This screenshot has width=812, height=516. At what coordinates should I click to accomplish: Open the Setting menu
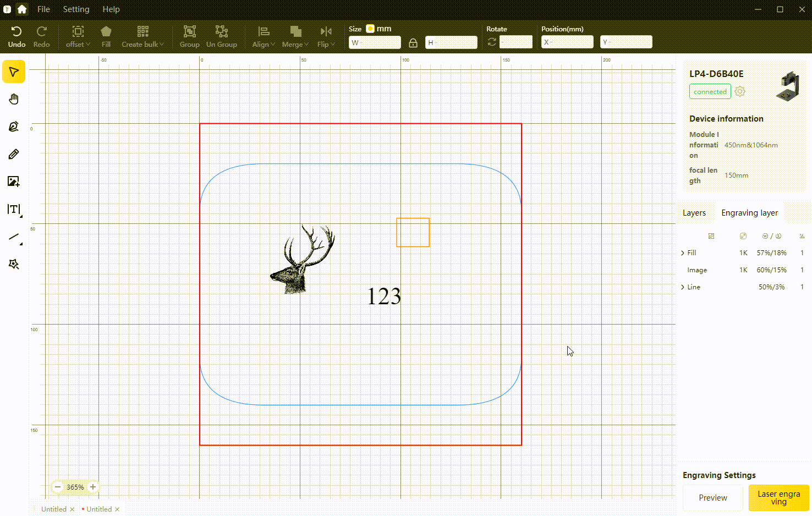click(x=76, y=9)
